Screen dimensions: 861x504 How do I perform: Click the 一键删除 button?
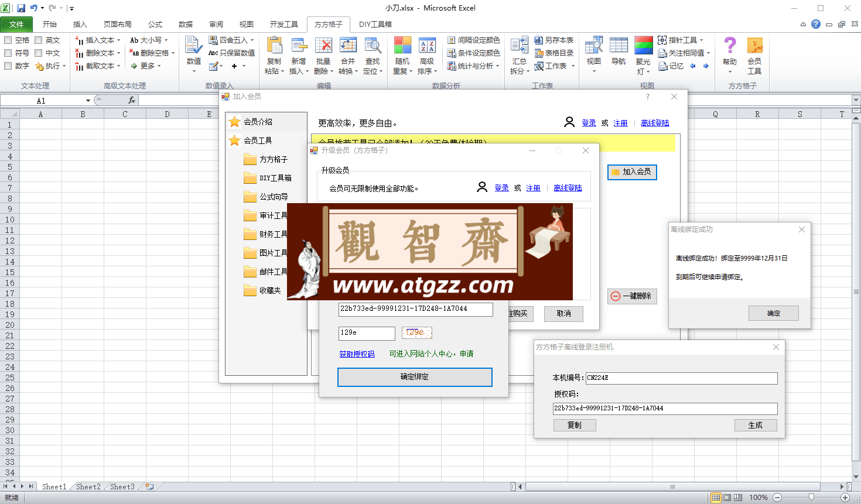point(632,296)
